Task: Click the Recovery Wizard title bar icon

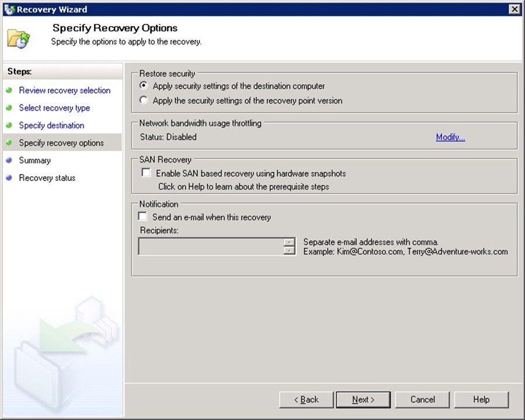Action: coord(9,9)
